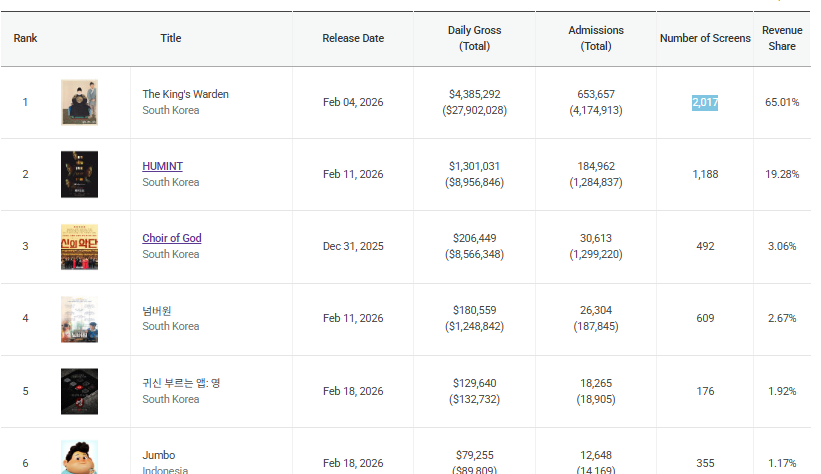Image resolution: width=821 pixels, height=474 pixels.
Task: Select the Daily Gross (Total) column header
Action: point(474,38)
